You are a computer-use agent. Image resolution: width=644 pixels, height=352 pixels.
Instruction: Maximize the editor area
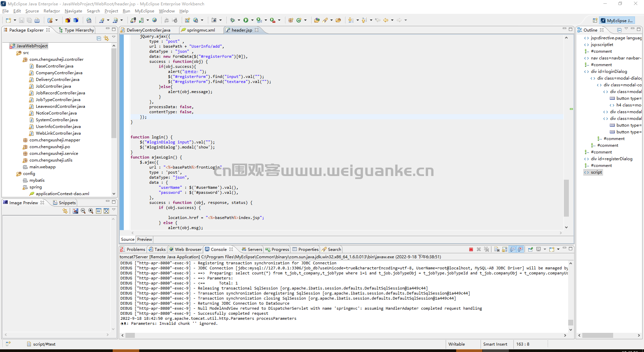pyautogui.click(x=571, y=29)
